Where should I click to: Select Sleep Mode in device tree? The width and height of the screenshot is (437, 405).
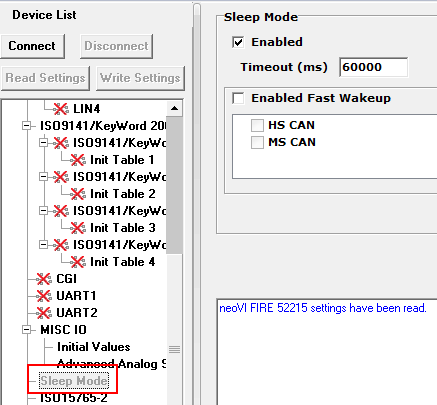coord(74,381)
